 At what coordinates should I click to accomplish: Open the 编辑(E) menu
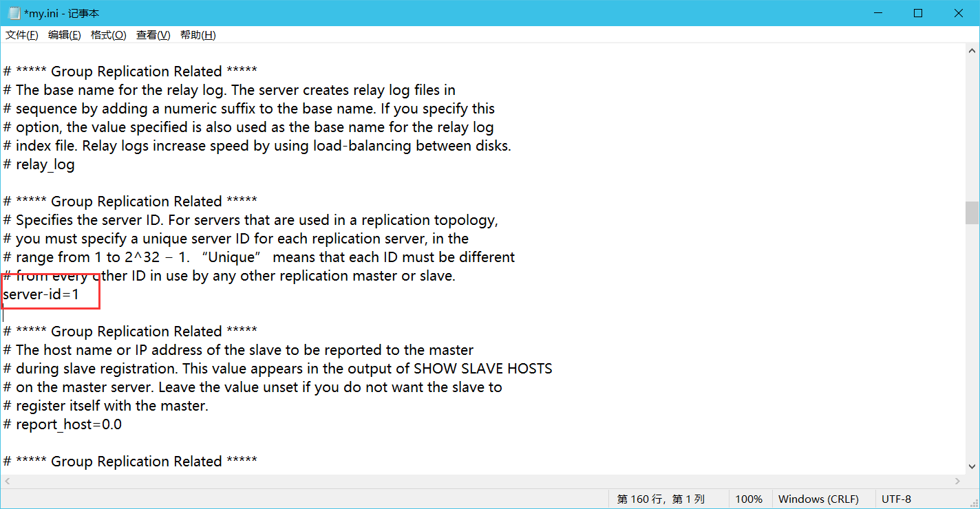[64, 35]
